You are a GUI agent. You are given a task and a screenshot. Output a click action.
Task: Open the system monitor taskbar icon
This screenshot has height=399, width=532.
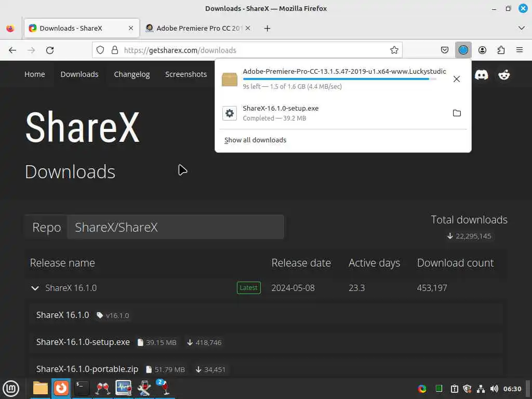123,388
